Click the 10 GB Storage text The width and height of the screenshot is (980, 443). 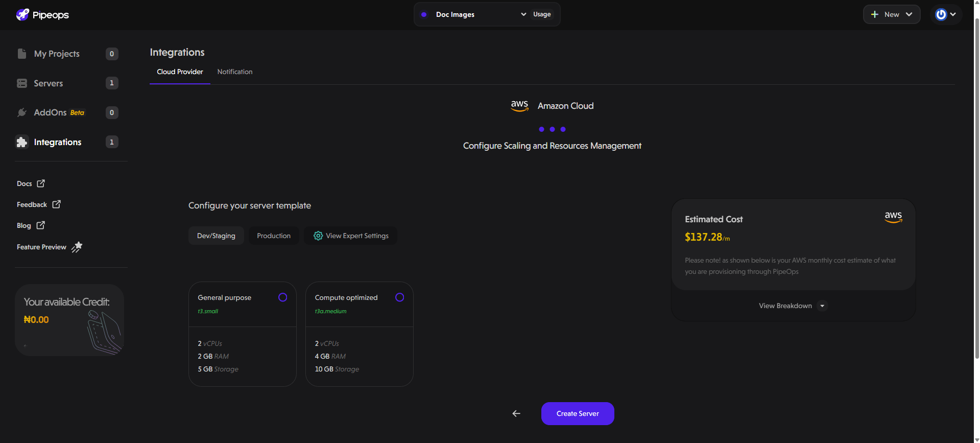tap(337, 369)
